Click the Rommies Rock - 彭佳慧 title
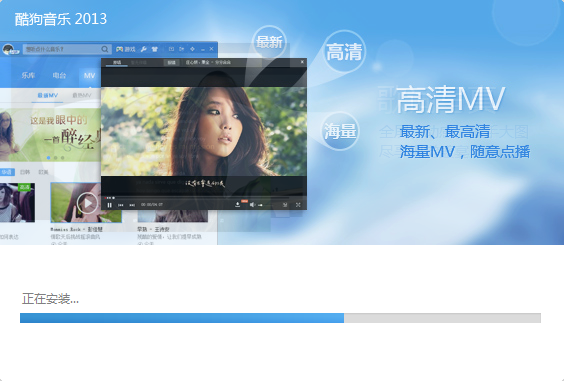 77,229
